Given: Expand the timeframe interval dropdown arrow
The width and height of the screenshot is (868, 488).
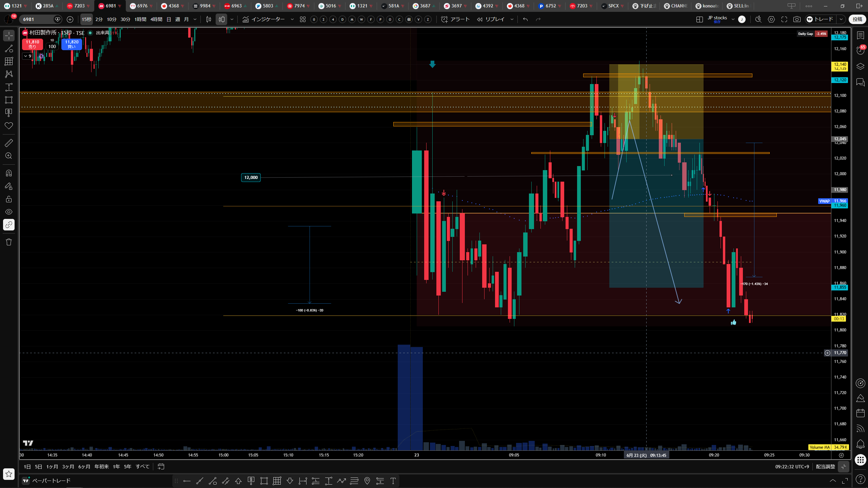Looking at the screenshot, I should click(195, 19).
